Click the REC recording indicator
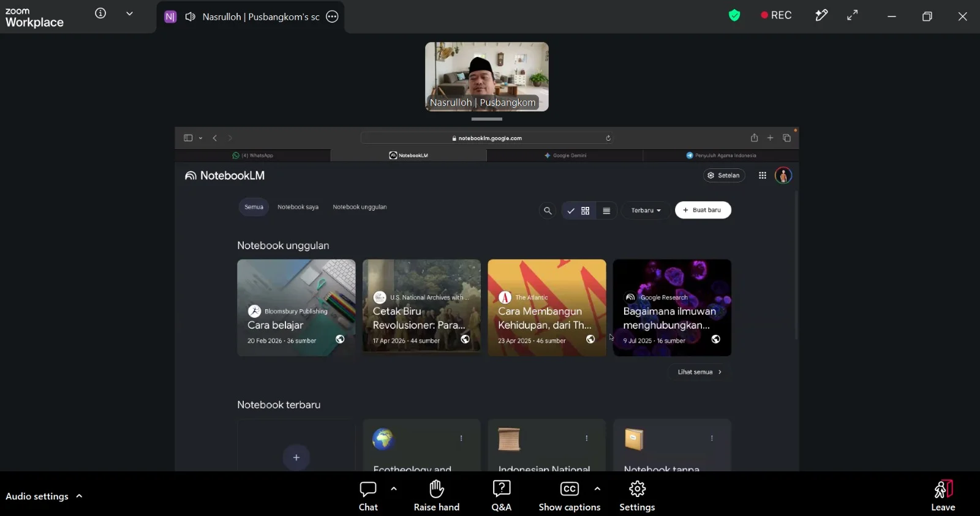Image resolution: width=980 pixels, height=516 pixels. 776,15
